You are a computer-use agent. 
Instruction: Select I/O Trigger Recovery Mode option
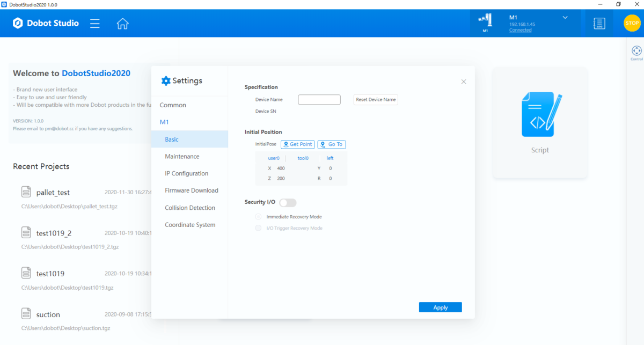click(259, 228)
